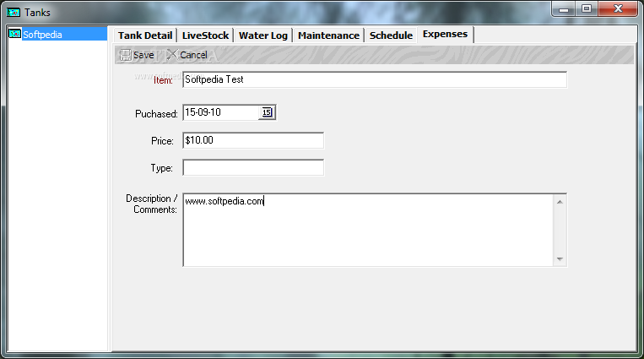This screenshot has width=644, height=359.
Task: Open the Purchased date calendar picker
Action: coord(267,112)
